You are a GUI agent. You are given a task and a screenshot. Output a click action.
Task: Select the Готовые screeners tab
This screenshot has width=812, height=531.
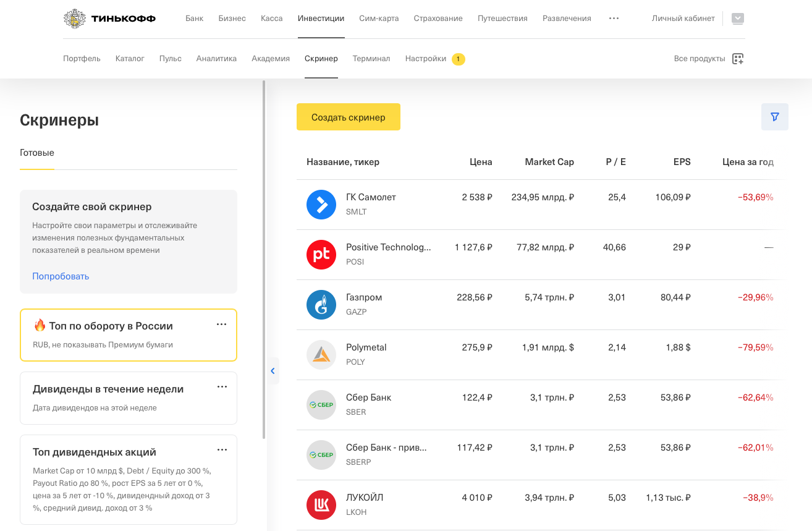37,153
